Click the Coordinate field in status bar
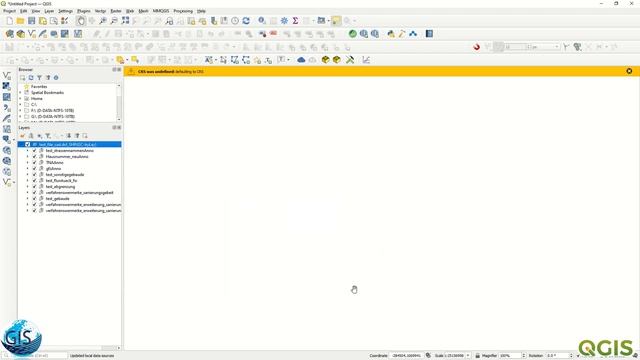 [x=406, y=356]
